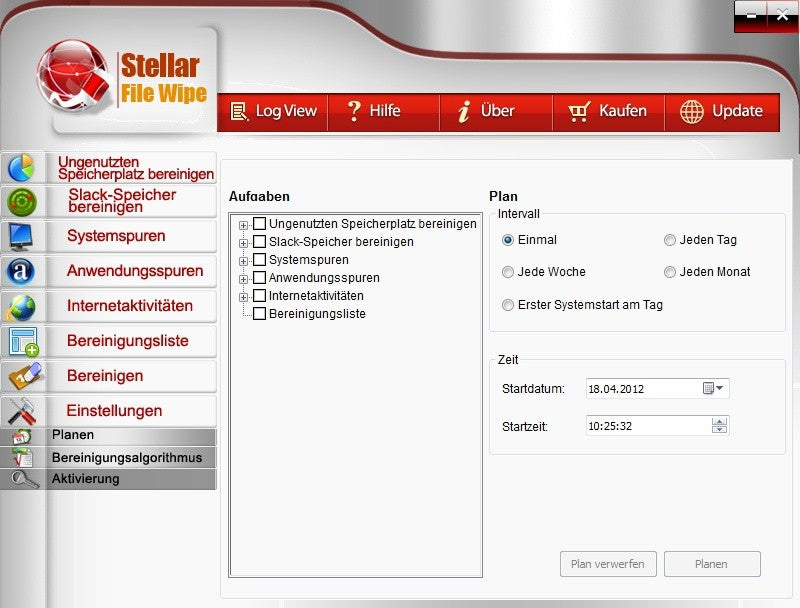The image size is (800, 608).
Task: Minimize the Stellar File Wipe window
Action: (751, 16)
